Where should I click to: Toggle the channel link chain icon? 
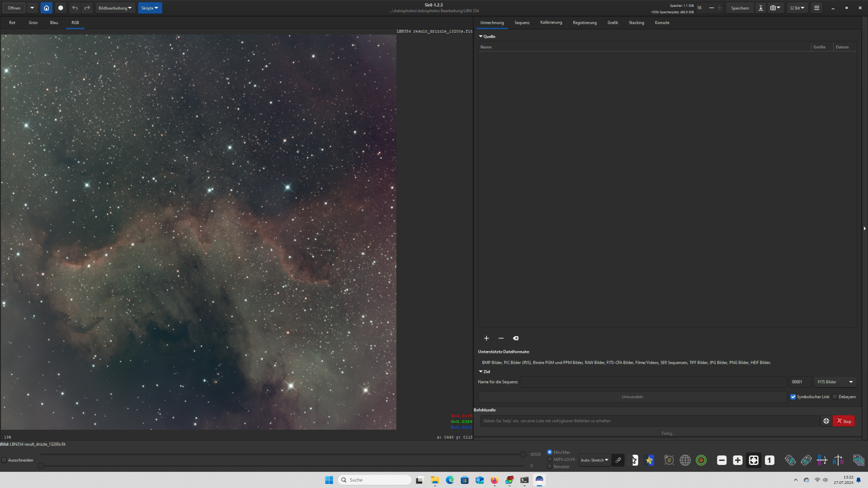[x=618, y=460]
